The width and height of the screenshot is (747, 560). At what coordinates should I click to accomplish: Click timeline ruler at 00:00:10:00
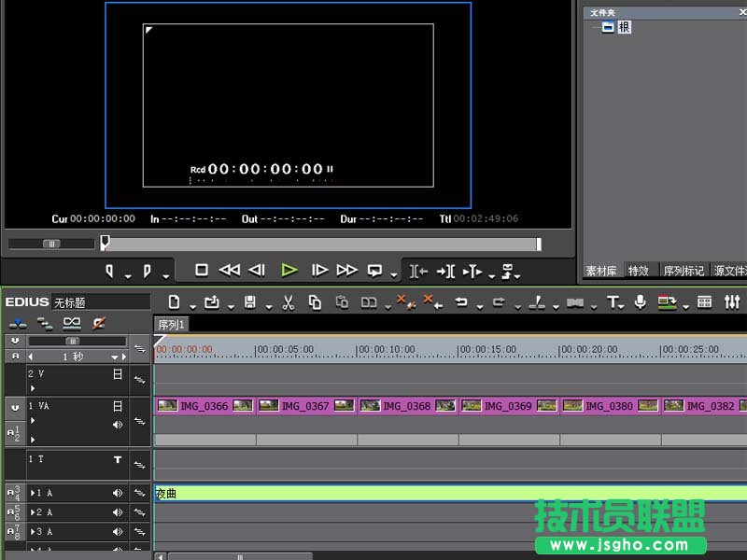click(x=386, y=349)
